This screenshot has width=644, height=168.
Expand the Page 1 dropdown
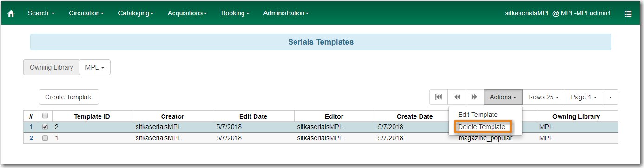coord(584,97)
